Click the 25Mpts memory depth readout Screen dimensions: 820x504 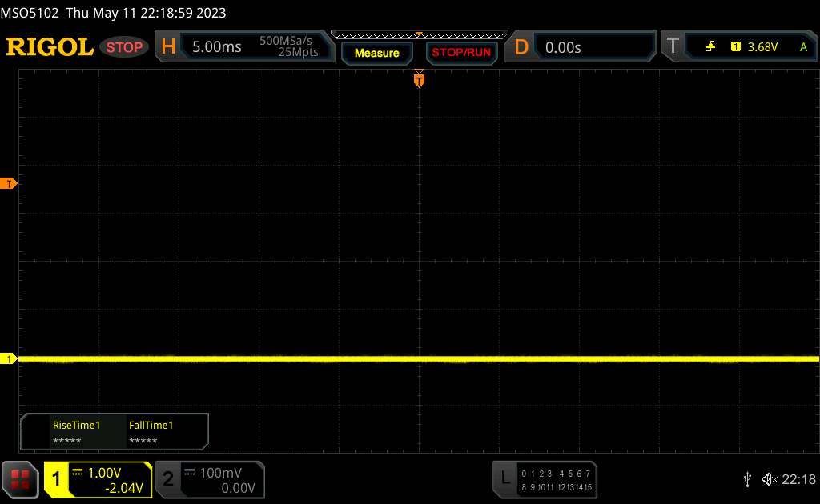pyautogui.click(x=298, y=52)
